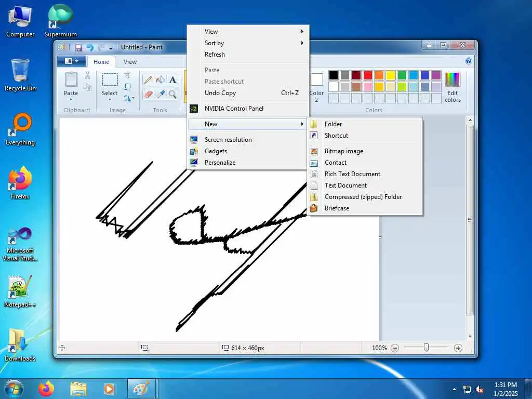Open the Firefox desktop shortcut
Image resolution: width=532 pixels, height=399 pixels.
coord(20,183)
